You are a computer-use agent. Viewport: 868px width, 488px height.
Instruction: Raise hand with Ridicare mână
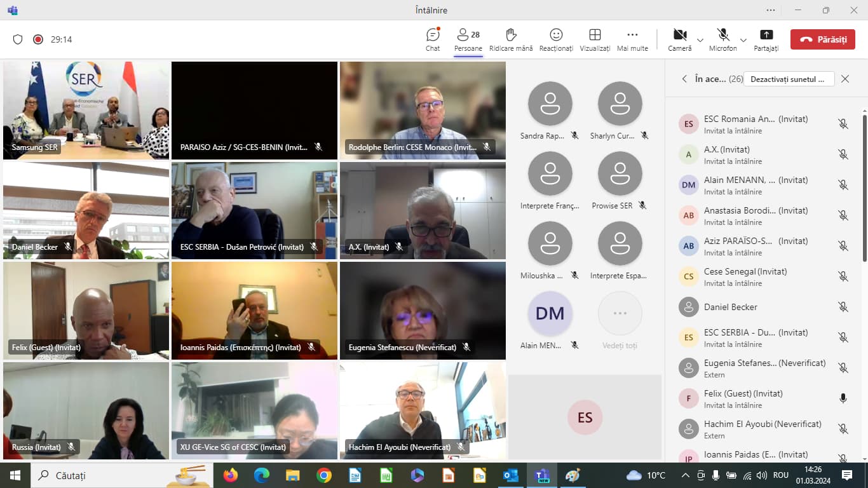coord(511,39)
